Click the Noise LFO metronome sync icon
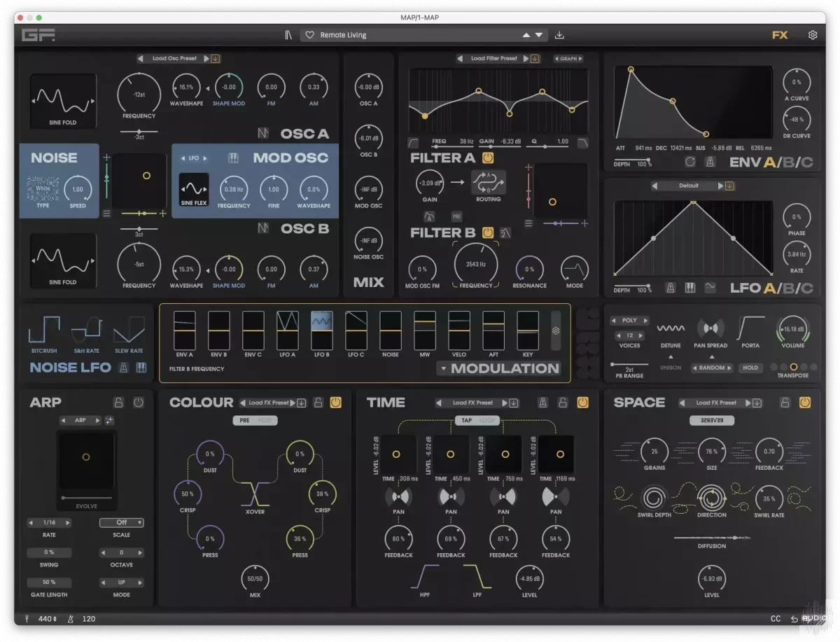 (x=123, y=368)
